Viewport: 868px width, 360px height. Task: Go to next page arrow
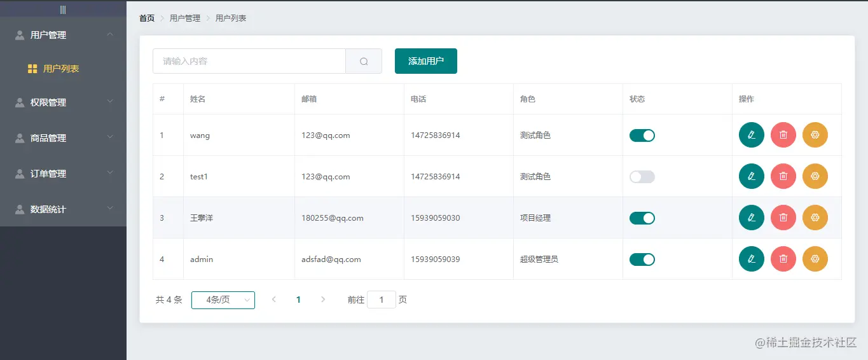323,300
